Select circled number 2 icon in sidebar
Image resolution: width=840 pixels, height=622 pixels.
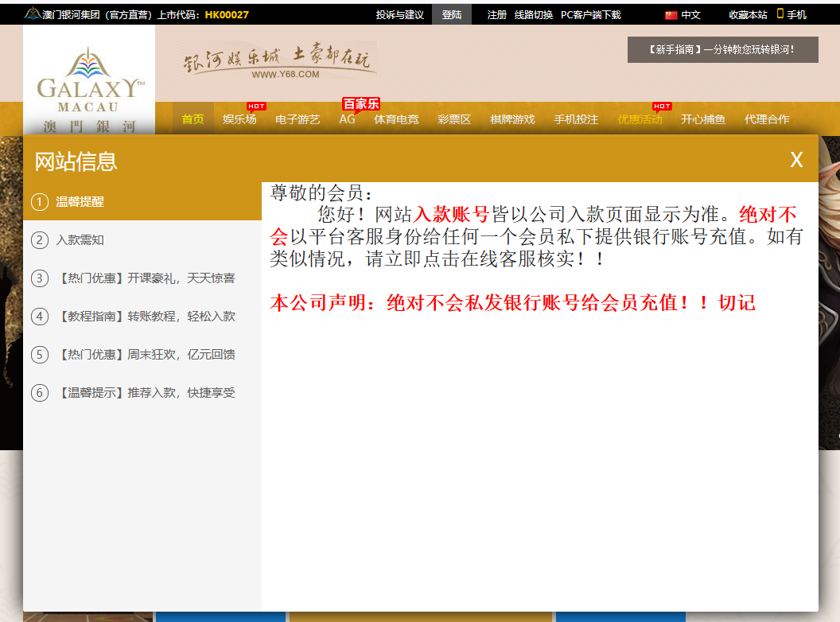click(x=40, y=240)
